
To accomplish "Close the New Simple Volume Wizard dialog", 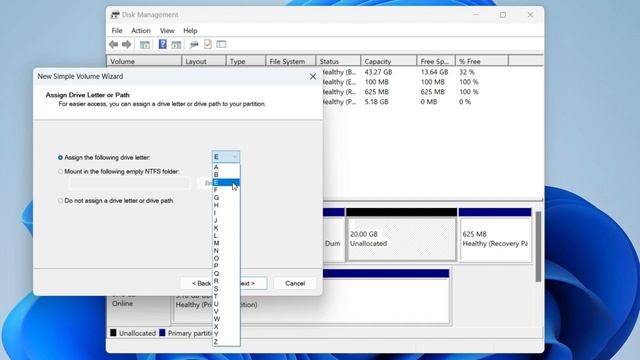I will point(313,77).
